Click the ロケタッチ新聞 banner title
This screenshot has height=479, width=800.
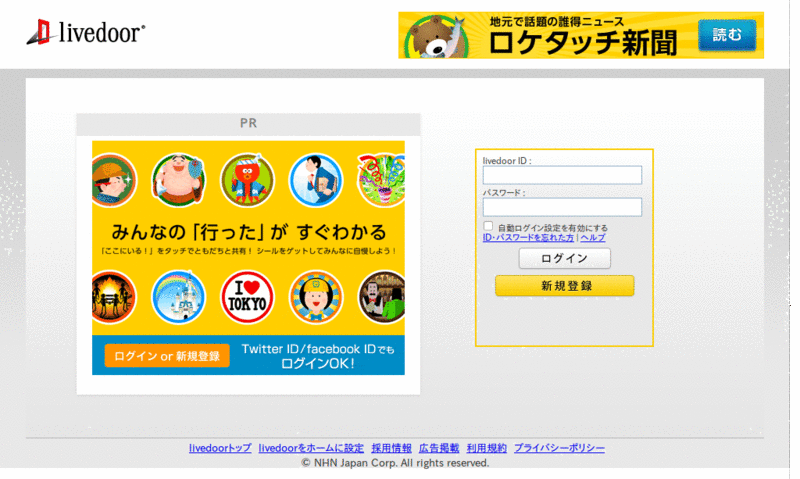583,43
